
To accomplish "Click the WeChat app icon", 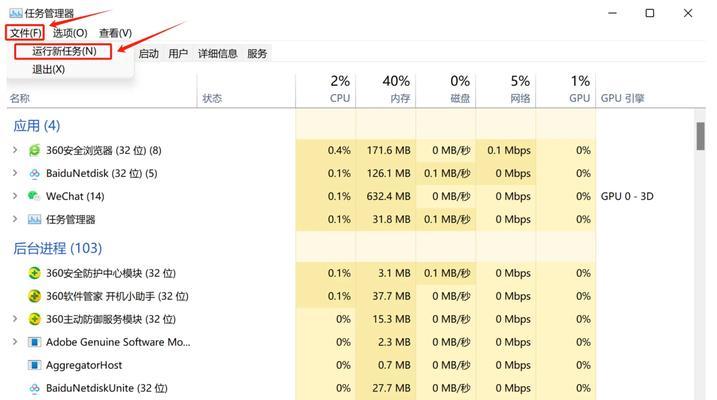I will tap(34, 196).
